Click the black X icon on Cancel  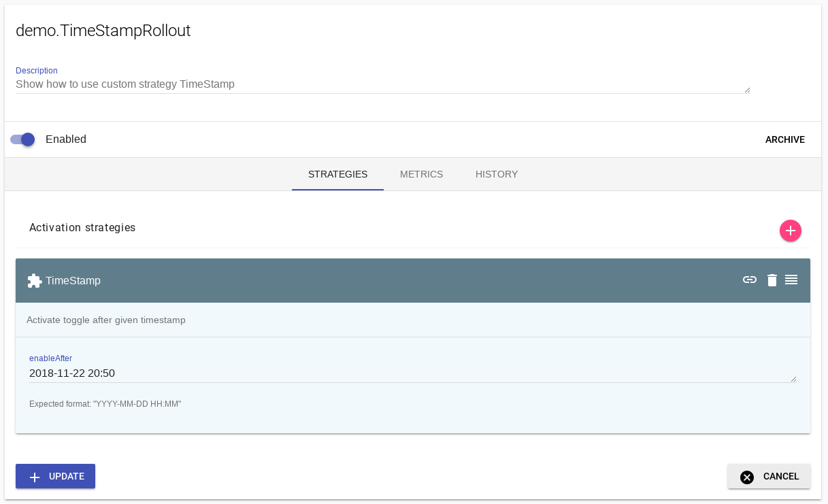click(x=747, y=477)
